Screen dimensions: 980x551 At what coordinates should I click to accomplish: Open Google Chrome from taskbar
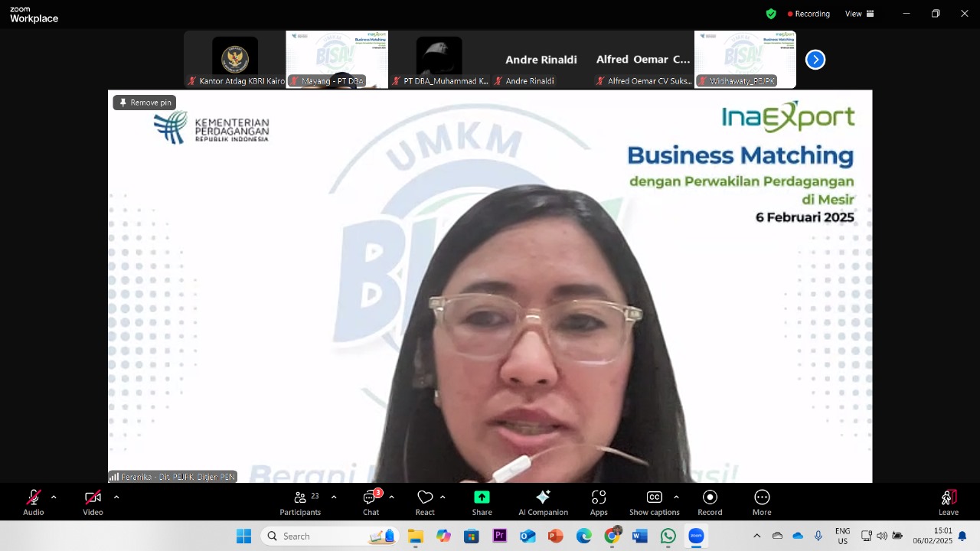pos(612,536)
